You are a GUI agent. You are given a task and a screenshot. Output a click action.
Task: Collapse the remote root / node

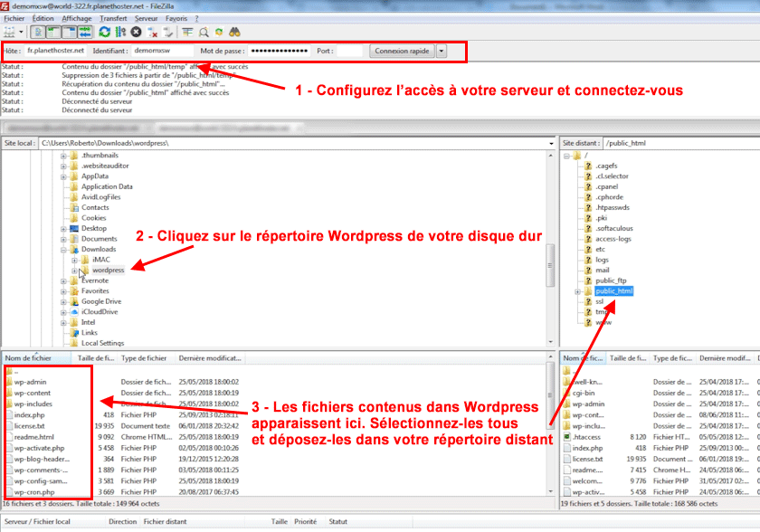click(x=566, y=156)
